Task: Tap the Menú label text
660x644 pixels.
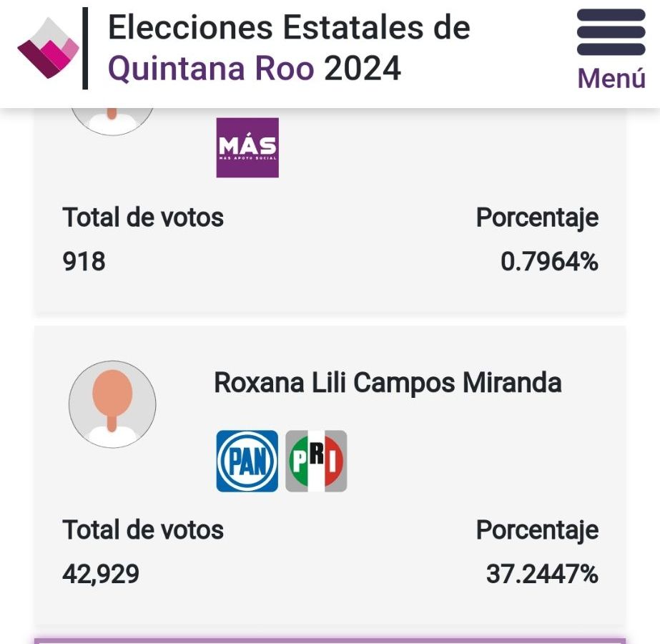Action: point(611,78)
